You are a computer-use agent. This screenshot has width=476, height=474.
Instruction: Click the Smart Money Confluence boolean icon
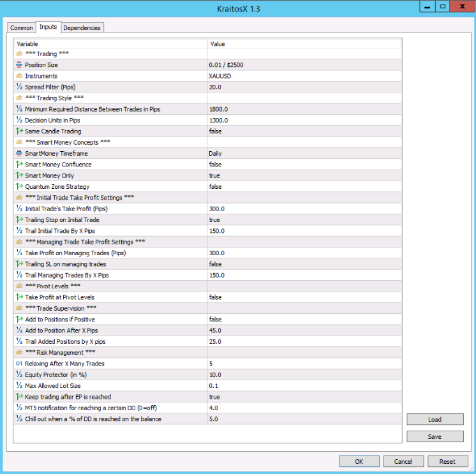pyautogui.click(x=19, y=164)
